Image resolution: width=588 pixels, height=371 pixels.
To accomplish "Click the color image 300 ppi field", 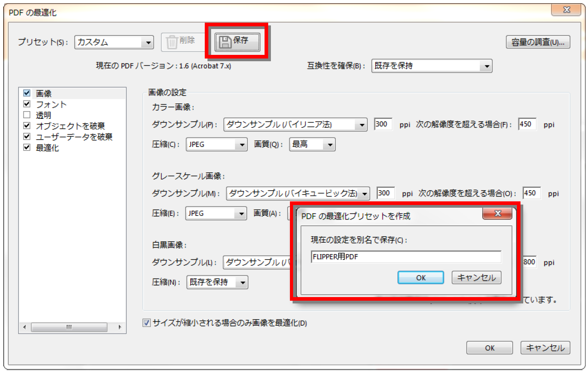I will pyautogui.click(x=383, y=124).
